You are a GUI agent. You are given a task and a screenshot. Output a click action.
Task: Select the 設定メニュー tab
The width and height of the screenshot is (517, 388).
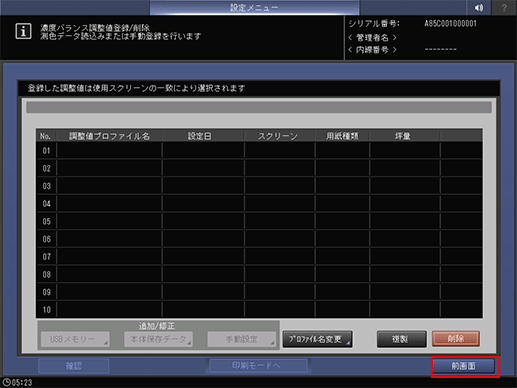tap(254, 7)
